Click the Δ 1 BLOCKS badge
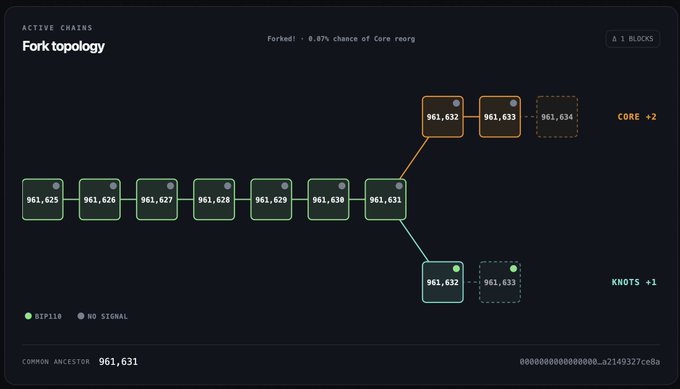The width and height of the screenshot is (680, 389). [632, 39]
